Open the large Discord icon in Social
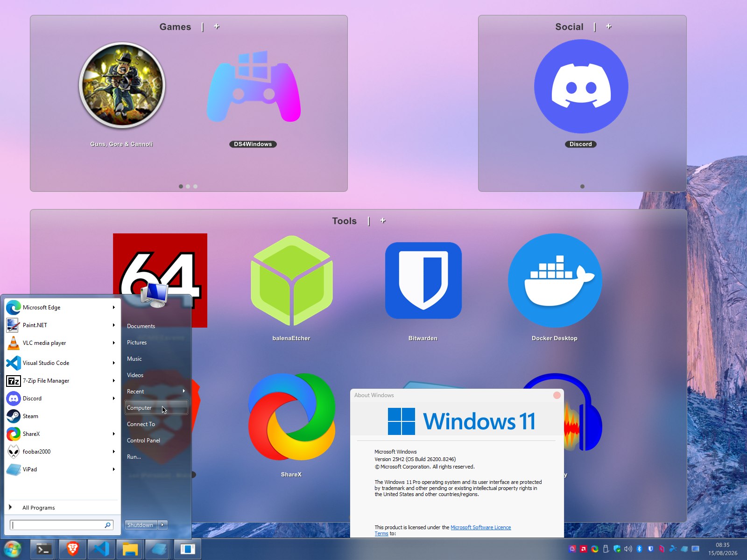This screenshot has height=560, width=747. (581, 86)
